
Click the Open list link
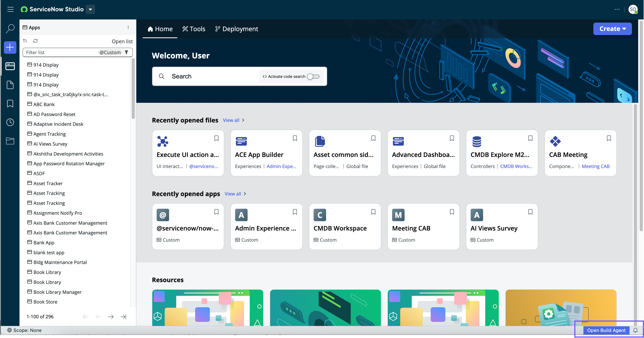122,41
